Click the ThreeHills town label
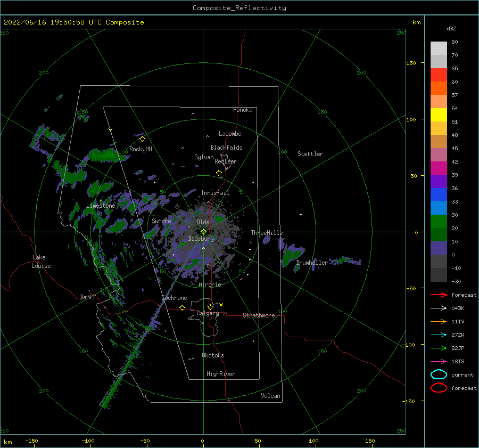The image size is (479, 448). coord(267,233)
